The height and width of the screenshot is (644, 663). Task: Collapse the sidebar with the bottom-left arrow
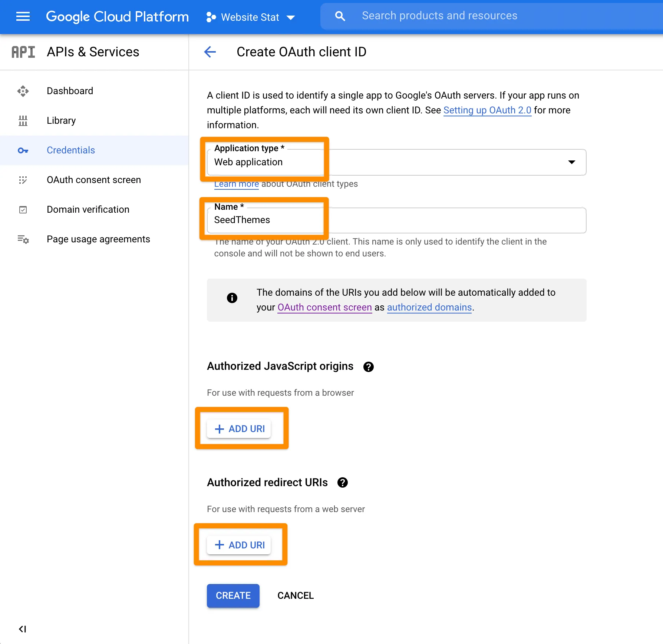coord(22,629)
